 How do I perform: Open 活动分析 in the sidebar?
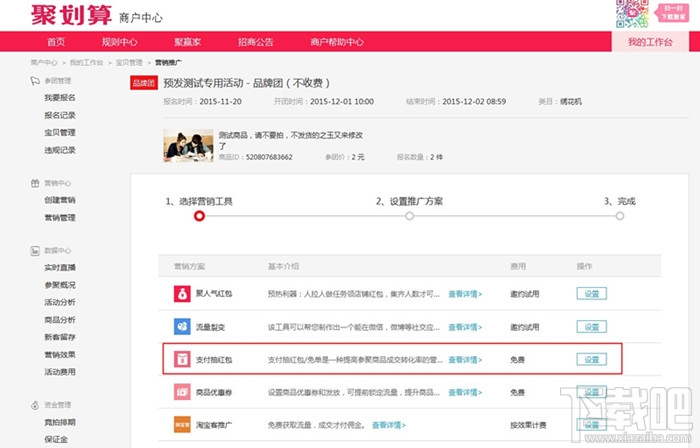pyautogui.click(x=60, y=303)
